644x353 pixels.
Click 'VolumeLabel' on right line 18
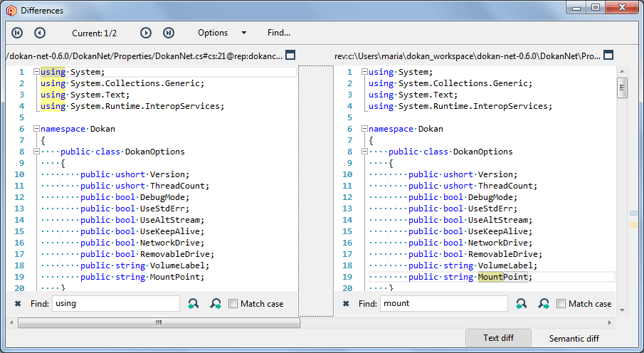click(505, 265)
